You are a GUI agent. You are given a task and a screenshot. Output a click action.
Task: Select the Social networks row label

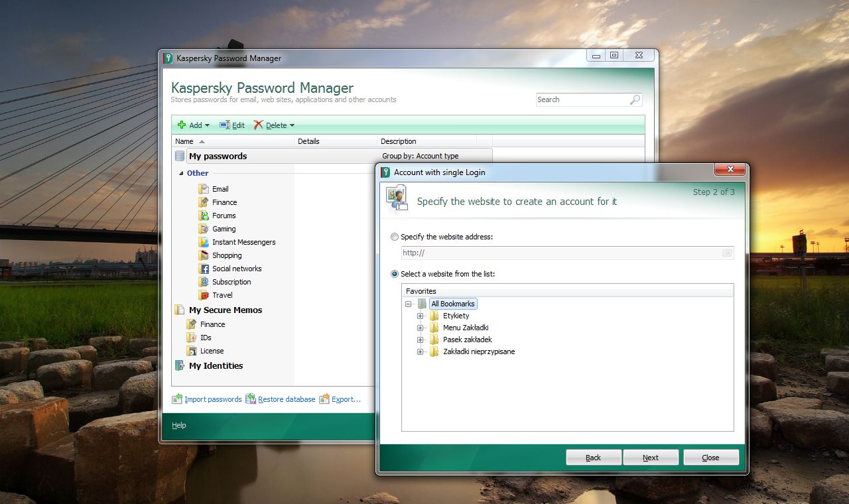pos(237,269)
